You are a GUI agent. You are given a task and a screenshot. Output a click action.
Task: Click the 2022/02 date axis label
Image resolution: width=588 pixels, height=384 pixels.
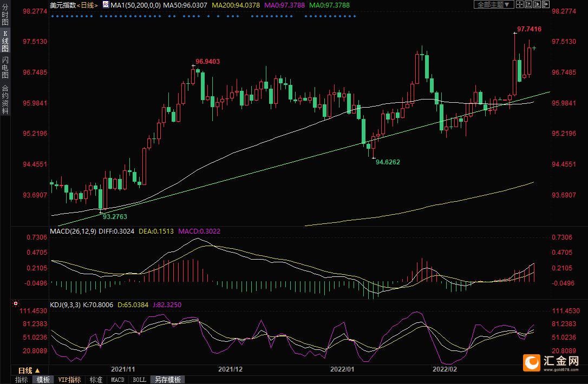click(x=445, y=369)
